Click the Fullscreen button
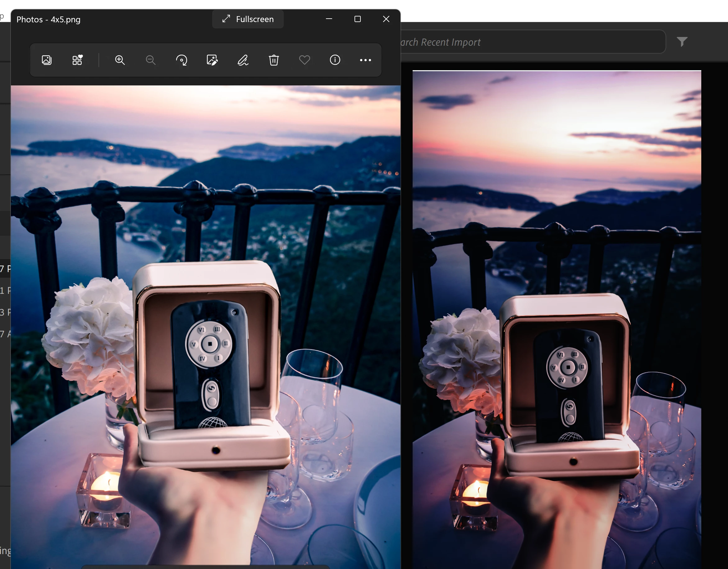Viewport: 728px width, 569px height. coord(248,19)
